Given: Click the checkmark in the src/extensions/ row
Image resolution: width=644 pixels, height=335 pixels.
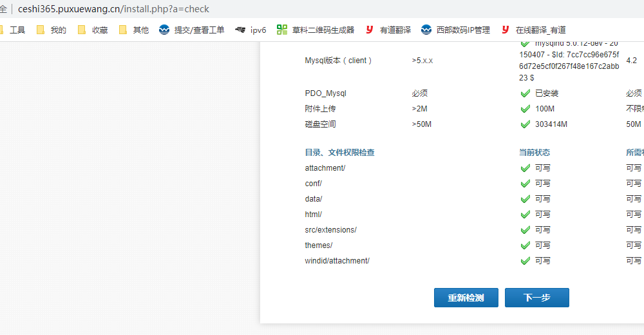Looking at the screenshot, I should tap(526, 230).
